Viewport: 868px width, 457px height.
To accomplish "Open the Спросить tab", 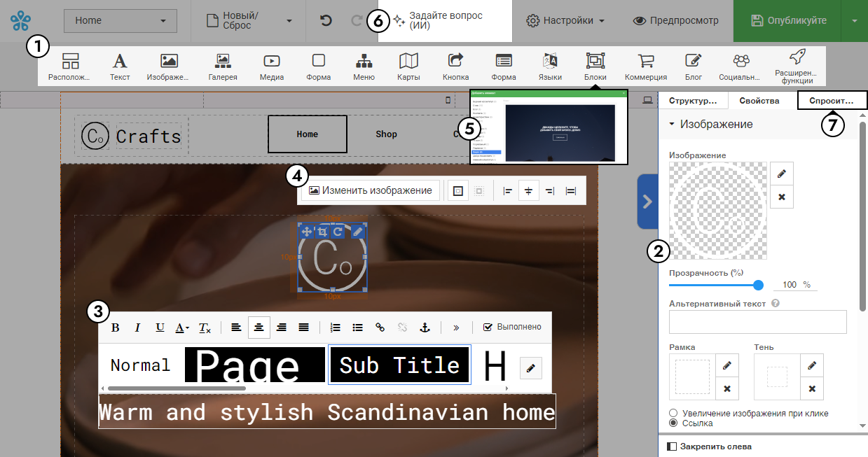I will [x=831, y=101].
